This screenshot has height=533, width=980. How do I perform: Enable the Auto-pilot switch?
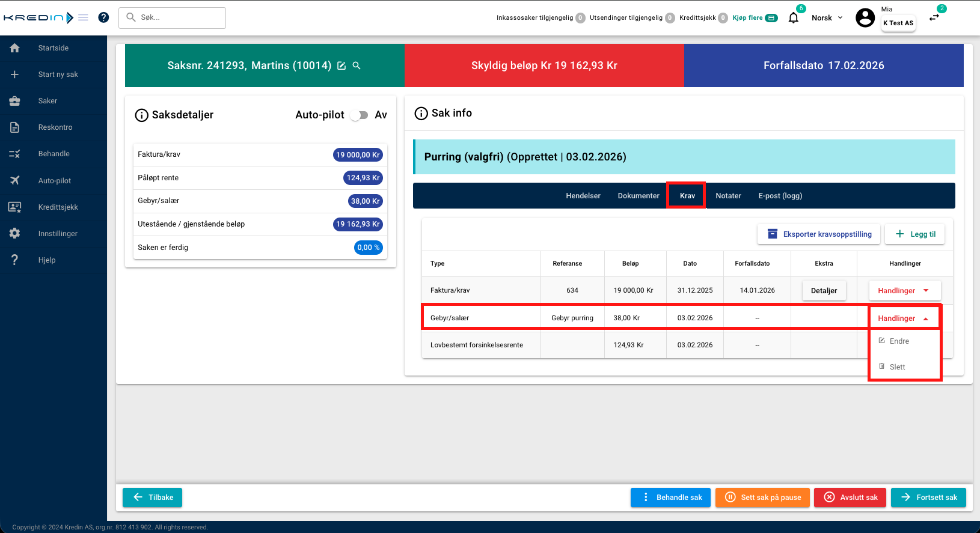360,115
